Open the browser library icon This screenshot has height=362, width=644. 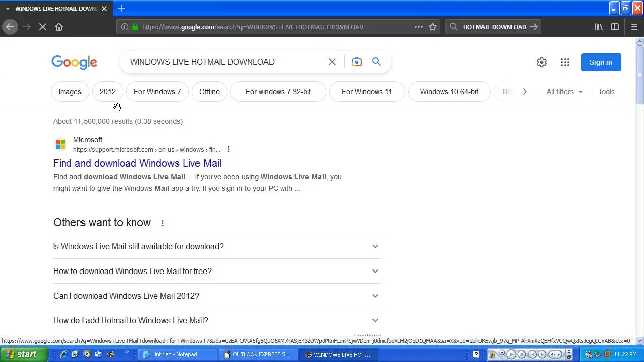point(599,27)
